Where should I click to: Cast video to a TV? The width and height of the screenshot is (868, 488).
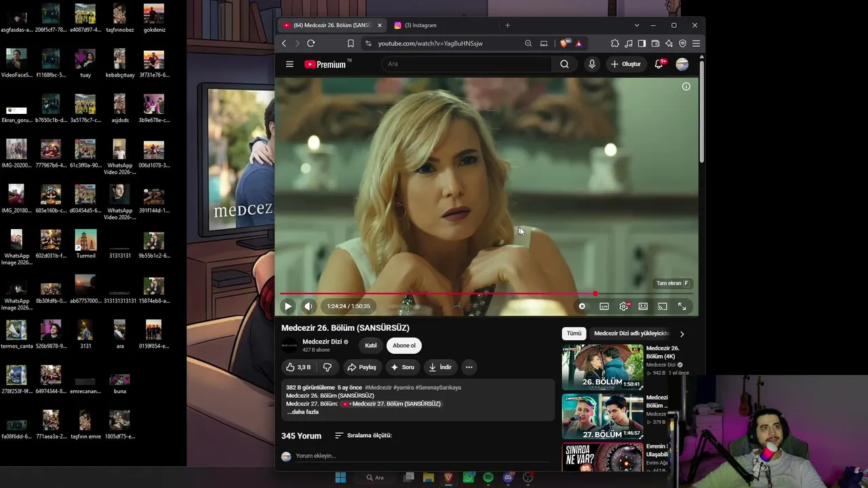coord(663,306)
